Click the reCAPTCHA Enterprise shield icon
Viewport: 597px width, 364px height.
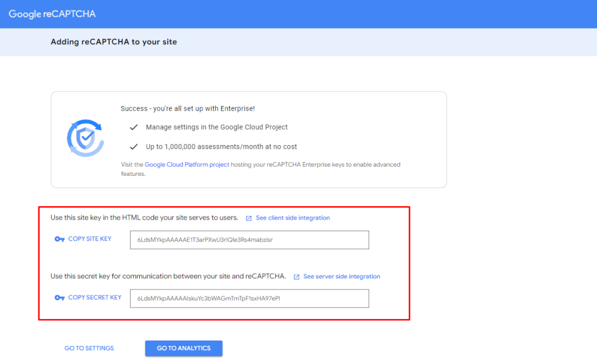click(x=85, y=139)
